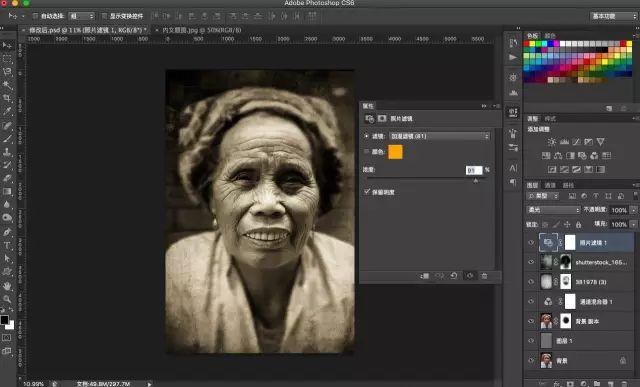Open the Adjustments panel flyout menu

(x=635, y=118)
